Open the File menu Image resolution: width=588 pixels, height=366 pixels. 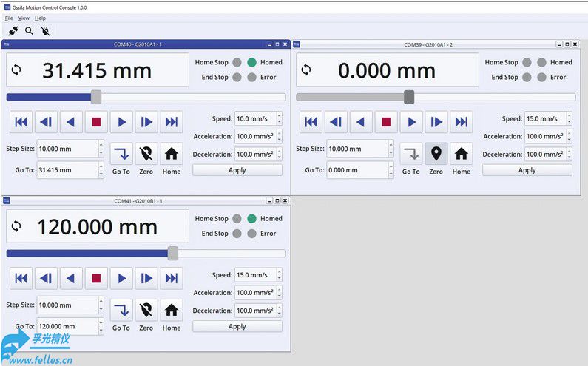pyautogui.click(x=9, y=18)
